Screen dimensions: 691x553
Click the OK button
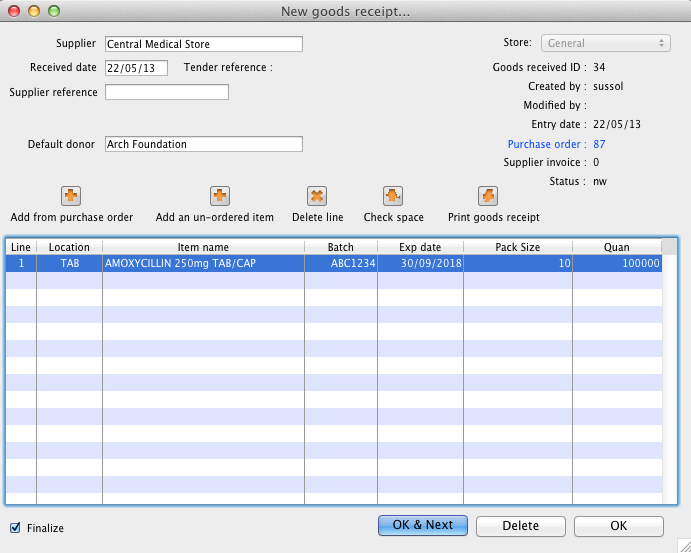click(618, 525)
